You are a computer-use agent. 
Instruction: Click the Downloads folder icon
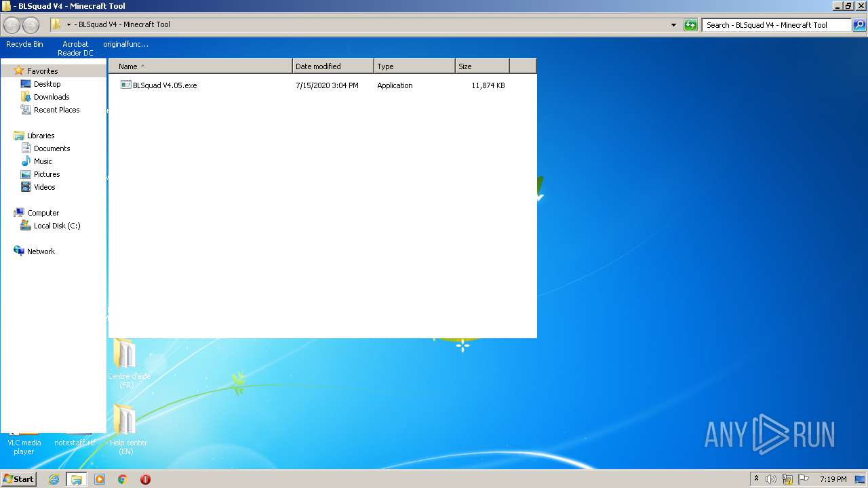26,97
